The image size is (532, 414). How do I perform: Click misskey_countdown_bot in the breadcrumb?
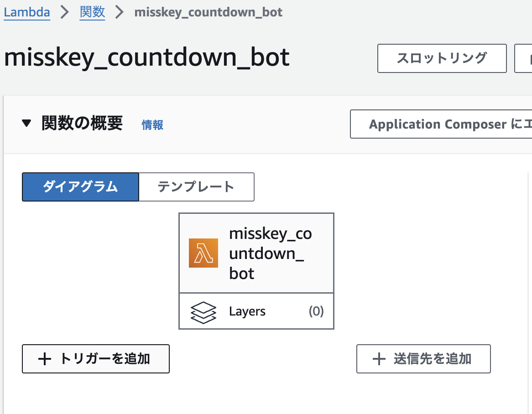[x=209, y=12]
